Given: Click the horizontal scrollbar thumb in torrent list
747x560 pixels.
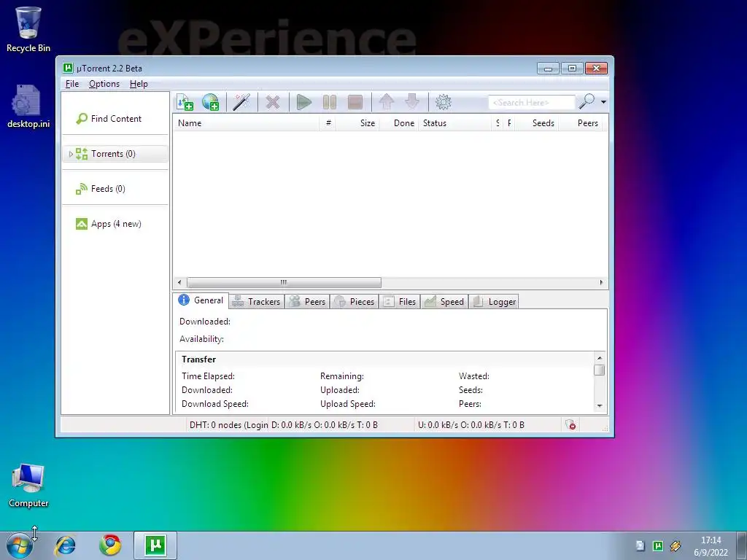Looking at the screenshot, I should pyautogui.click(x=284, y=282).
